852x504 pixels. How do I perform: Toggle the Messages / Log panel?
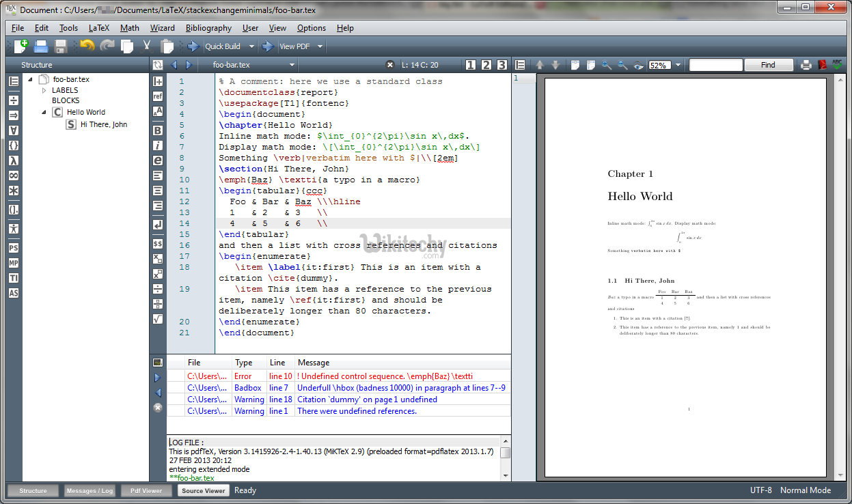90,490
